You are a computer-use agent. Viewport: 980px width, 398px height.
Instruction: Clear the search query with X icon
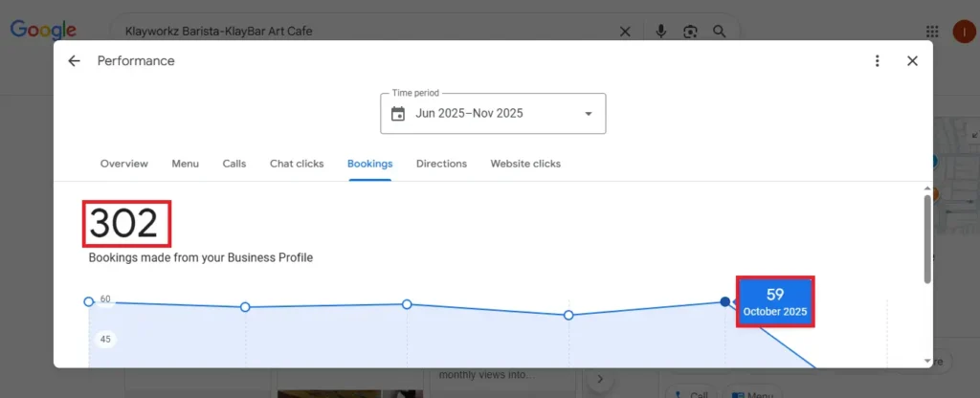pyautogui.click(x=624, y=32)
